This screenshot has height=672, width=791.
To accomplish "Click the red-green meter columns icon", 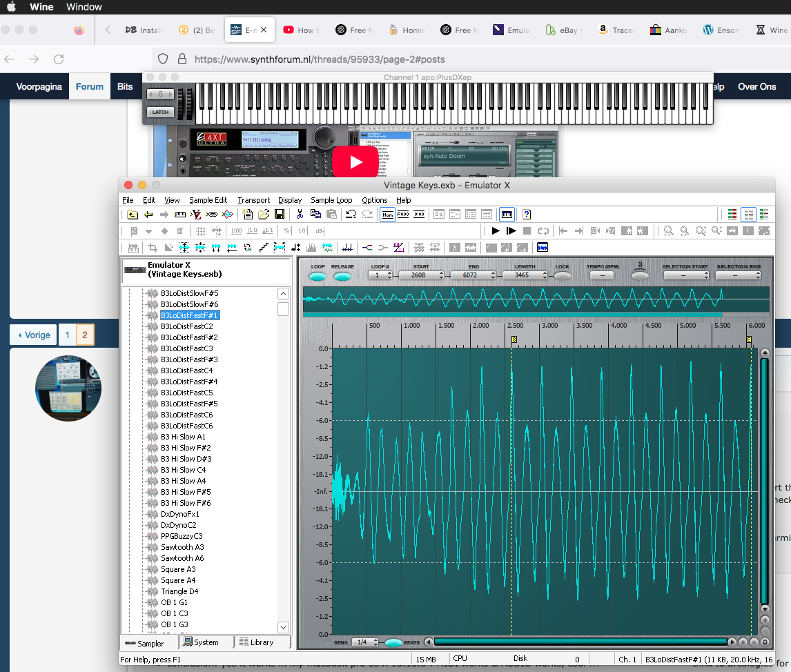I will 732,215.
